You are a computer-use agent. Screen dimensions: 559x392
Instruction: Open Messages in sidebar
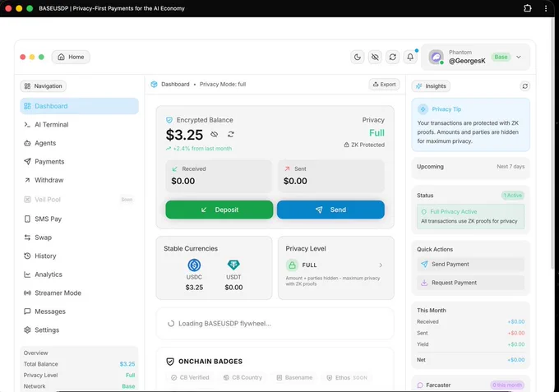coord(79,311)
